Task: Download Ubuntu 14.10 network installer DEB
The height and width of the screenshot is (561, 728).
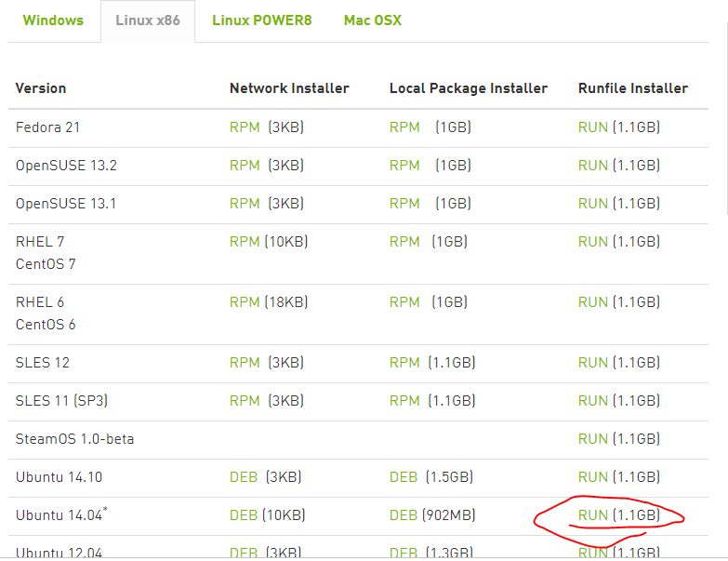Action: (244, 477)
